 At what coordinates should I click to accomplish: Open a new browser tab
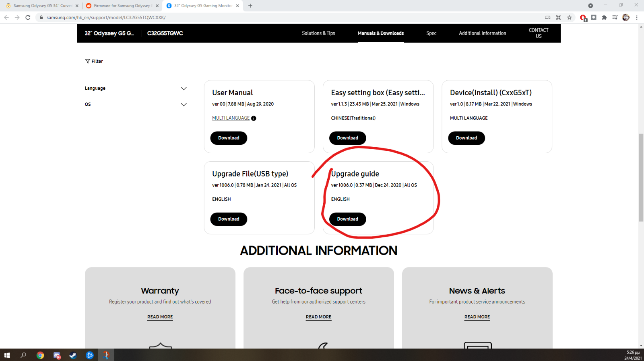tap(250, 6)
